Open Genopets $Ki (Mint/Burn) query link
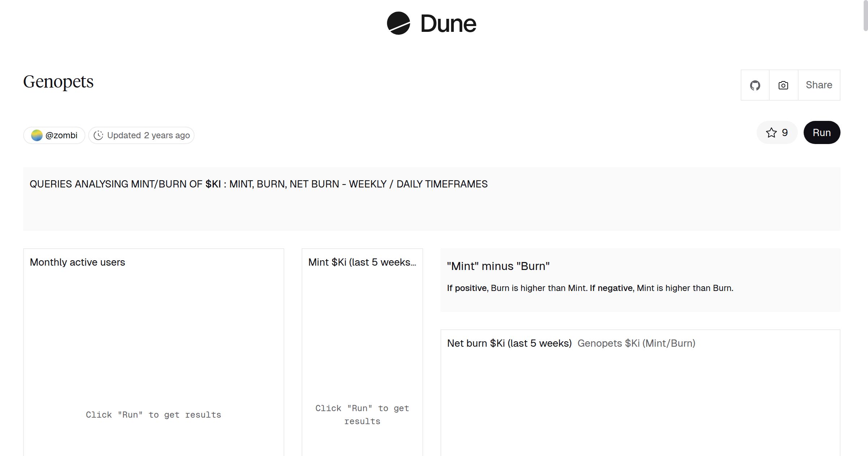Viewport: 868px width, 456px height. click(x=636, y=343)
